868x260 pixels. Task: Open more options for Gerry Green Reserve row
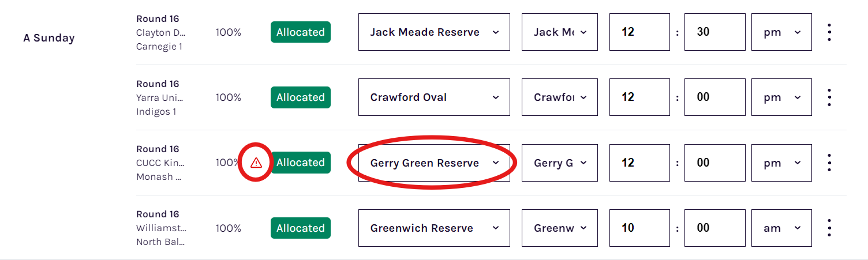pyautogui.click(x=829, y=163)
